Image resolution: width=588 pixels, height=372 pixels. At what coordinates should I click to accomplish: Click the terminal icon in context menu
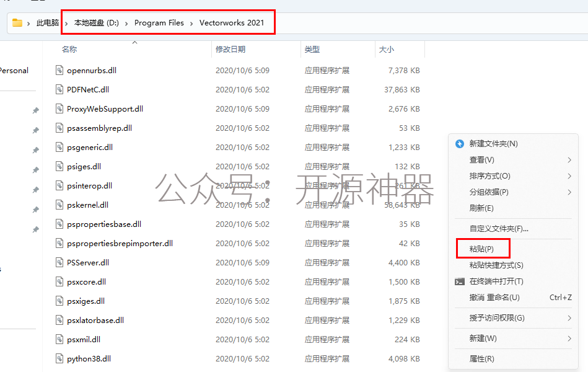pyautogui.click(x=460, y=281)
